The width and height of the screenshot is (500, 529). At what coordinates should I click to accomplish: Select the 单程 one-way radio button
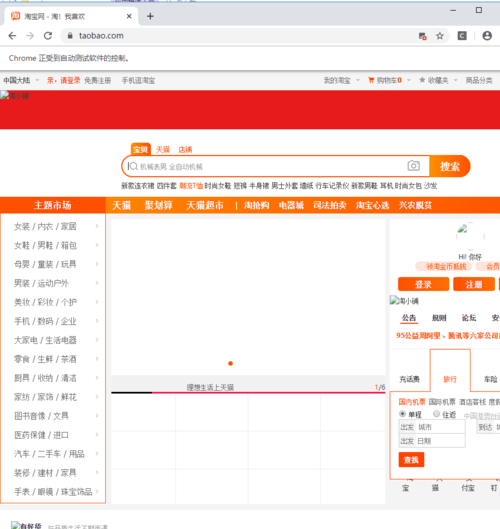pos(402,414)
